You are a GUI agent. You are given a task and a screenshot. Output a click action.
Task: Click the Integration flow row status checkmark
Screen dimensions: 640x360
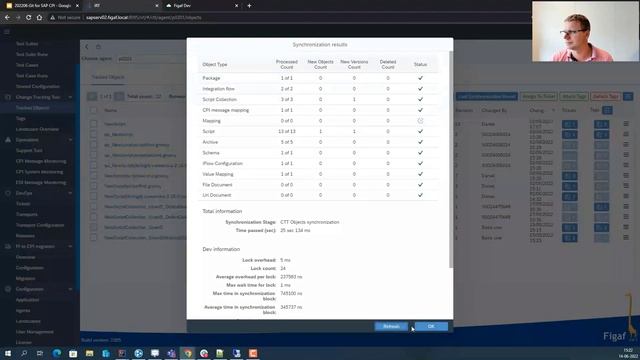point(420,89)
